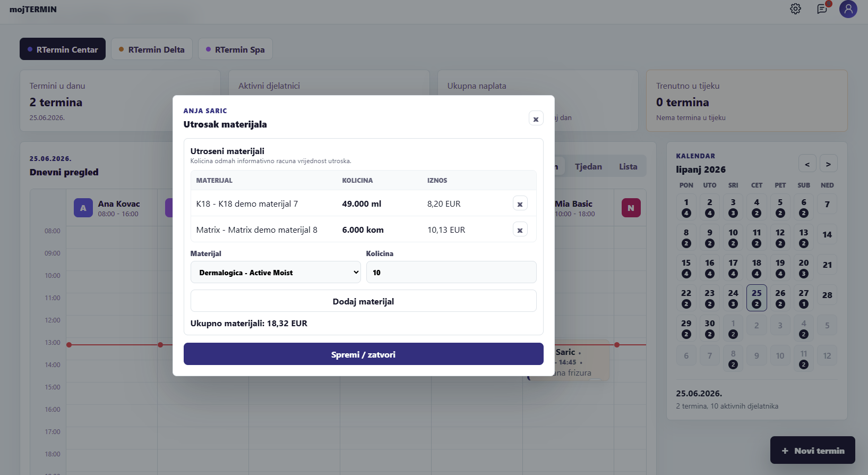The width and height of the screenshot is (868, 475).
Task: Switch to RTermin Spa location tab
Action: coord(235,49)
